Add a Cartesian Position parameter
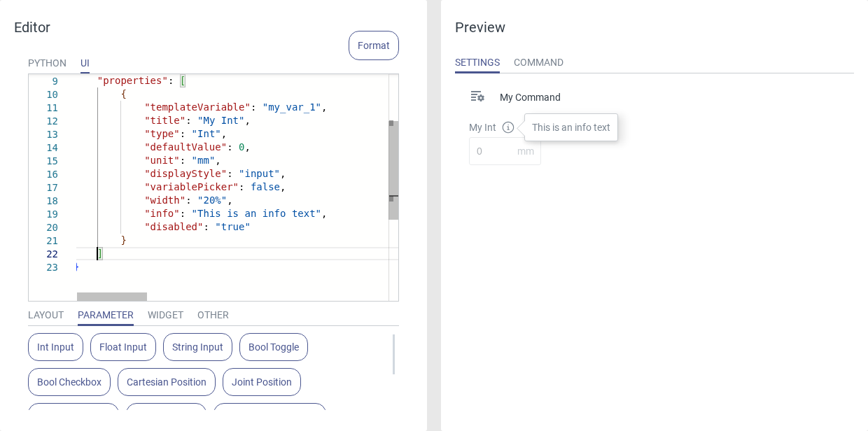Viewport: 868px width, 431px height. [x=167, y=382]
